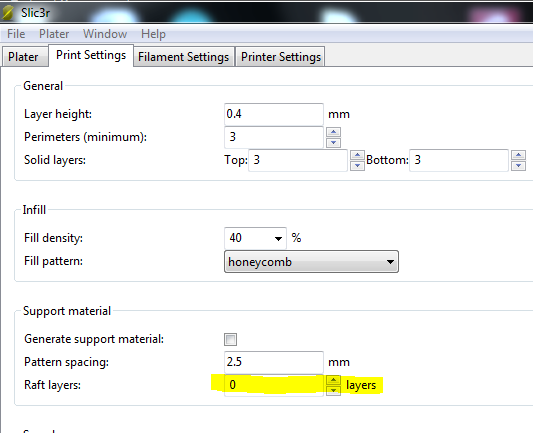Switch to the Printer Settings tab

pos(281,57)
